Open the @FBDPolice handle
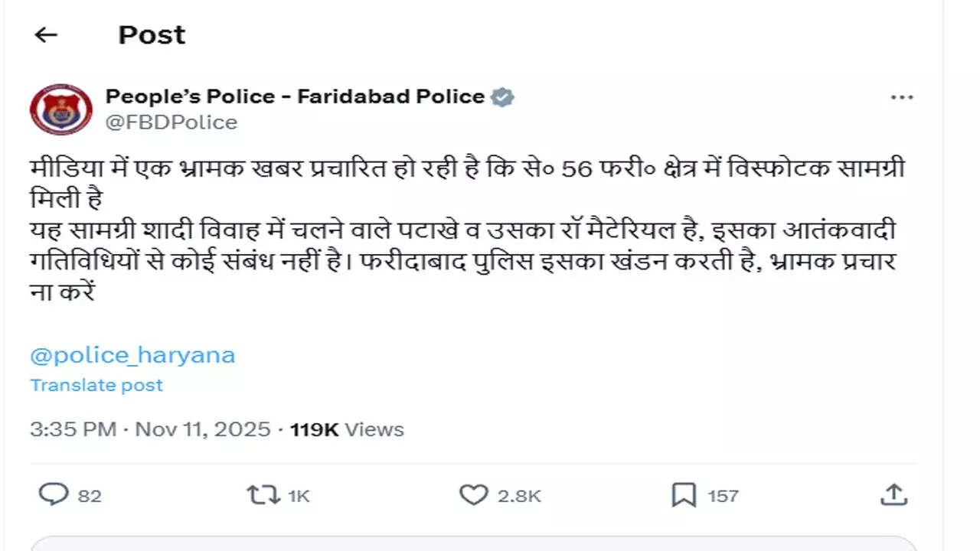The width and height of the screenshot is (980, 551). point(171,122)
